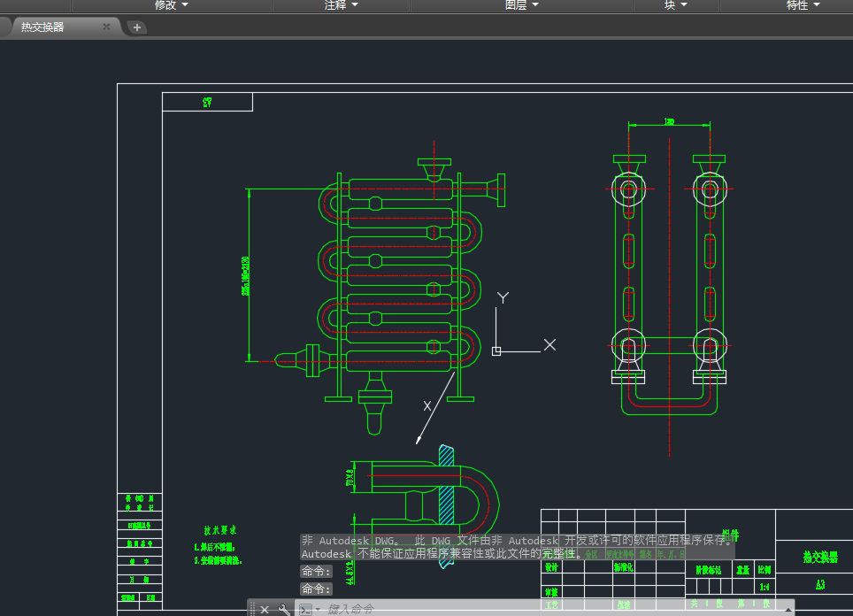The width and height of the screenshot is (853, 616).
Task: Open the 特性 (Properties) panel dropdown
Action: 803,5
